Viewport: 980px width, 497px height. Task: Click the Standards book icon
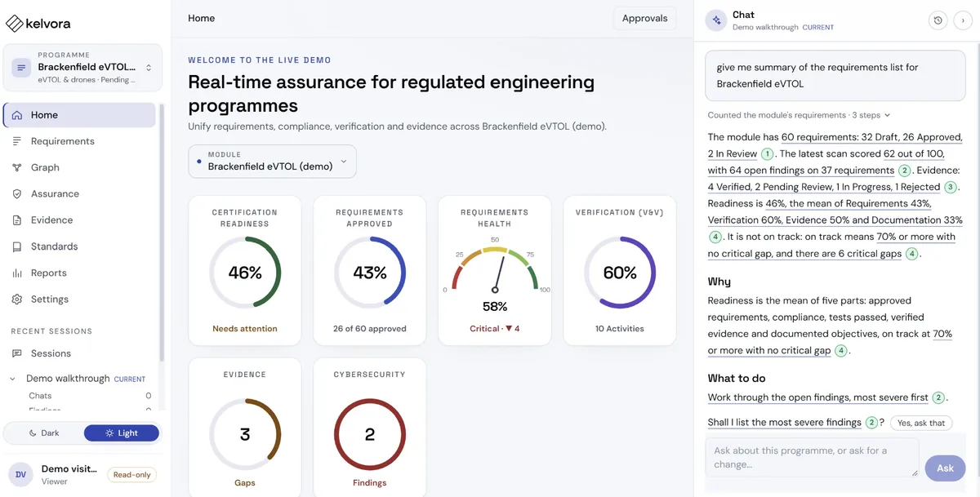coord(17,246)
